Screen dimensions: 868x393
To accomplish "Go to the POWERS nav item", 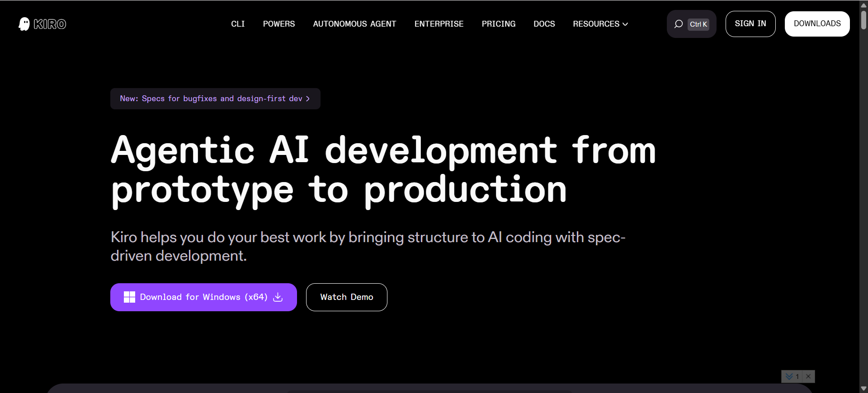I will click(x=279, y=24).
